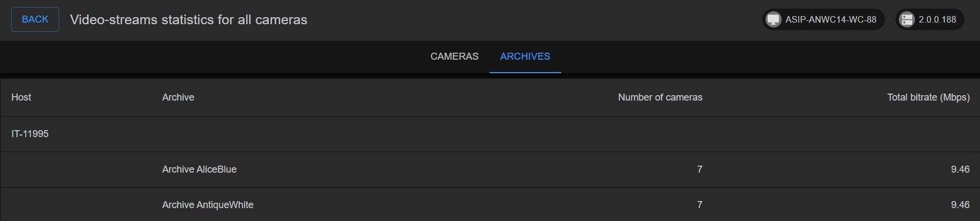Click the server icon beside 2.0.0.188
This screenshot has width=980, height=221.
tap(907, 20)
